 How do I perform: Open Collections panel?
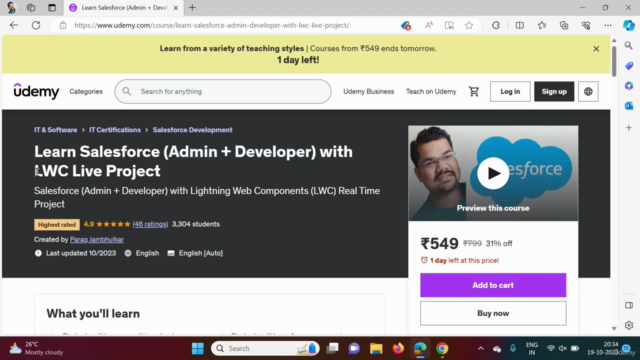point(564,25)
